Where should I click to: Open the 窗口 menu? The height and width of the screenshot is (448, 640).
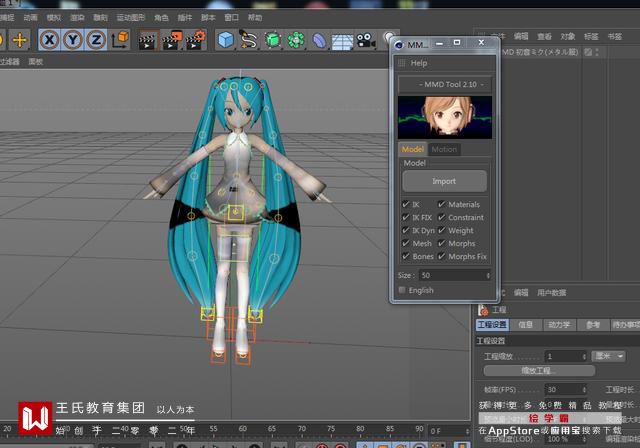tap(231, 18)
